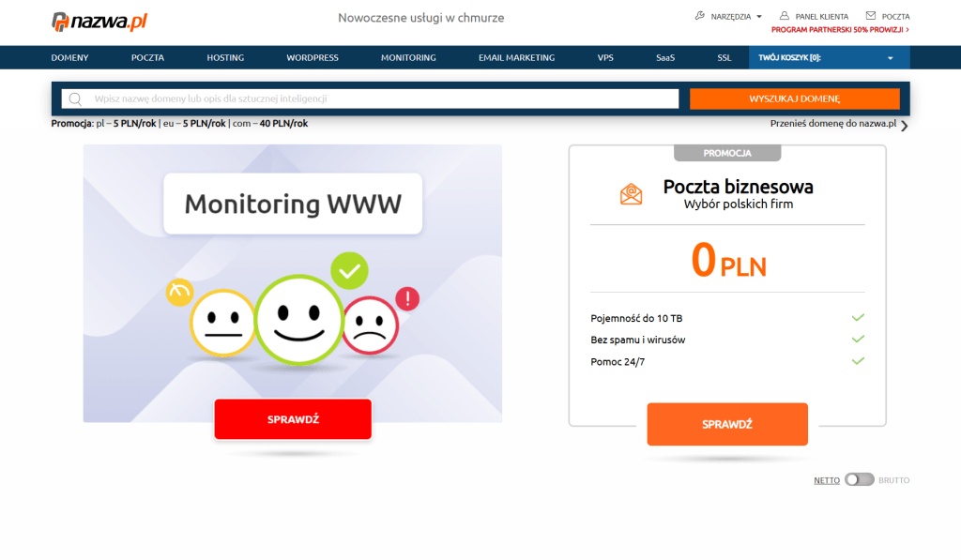Open Poczta via the envelope icon
Image resolution: width=961 pixels, height=560 pixels.
coord(871,16)
